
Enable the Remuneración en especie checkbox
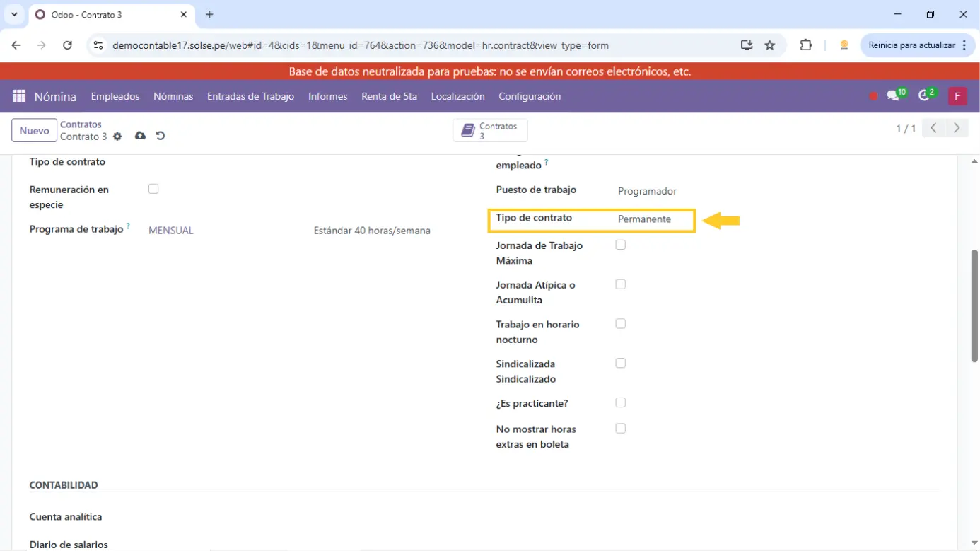(x=153, y=189)
